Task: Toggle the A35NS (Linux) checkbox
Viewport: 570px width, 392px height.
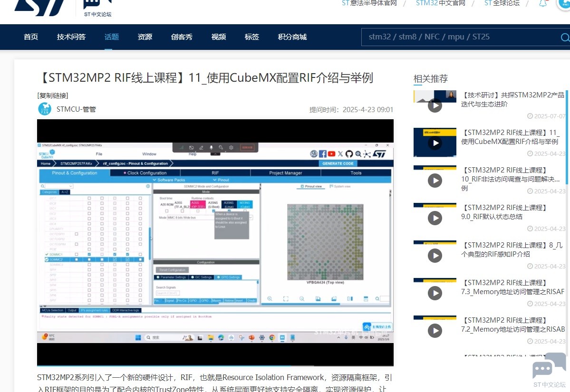Action: point(229,211)
